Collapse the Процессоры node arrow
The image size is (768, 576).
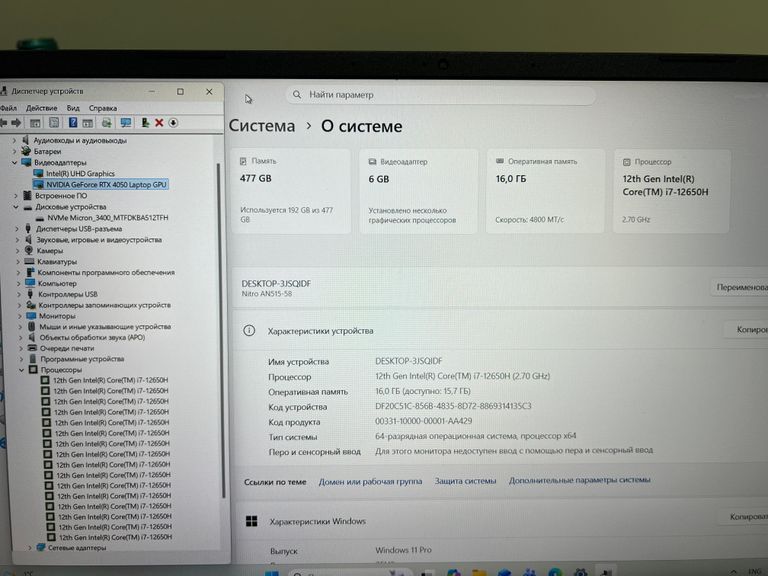(22, 370)
